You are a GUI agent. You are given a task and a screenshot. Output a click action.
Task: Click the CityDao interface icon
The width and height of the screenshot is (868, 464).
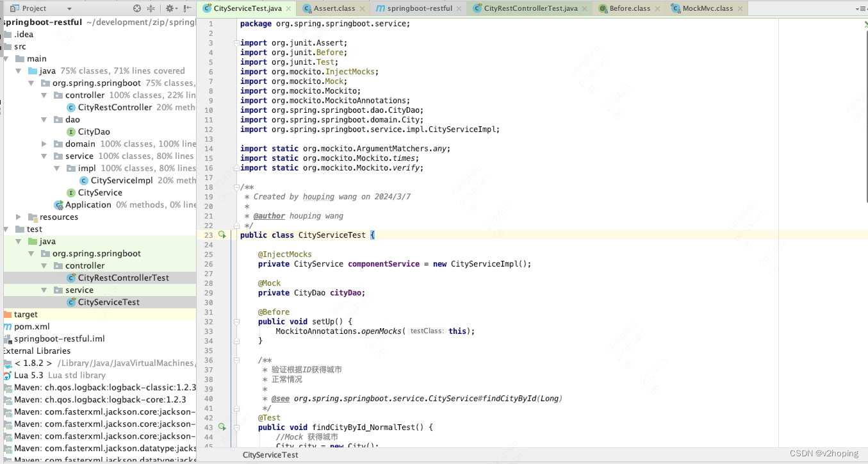[x=71, y=132]
